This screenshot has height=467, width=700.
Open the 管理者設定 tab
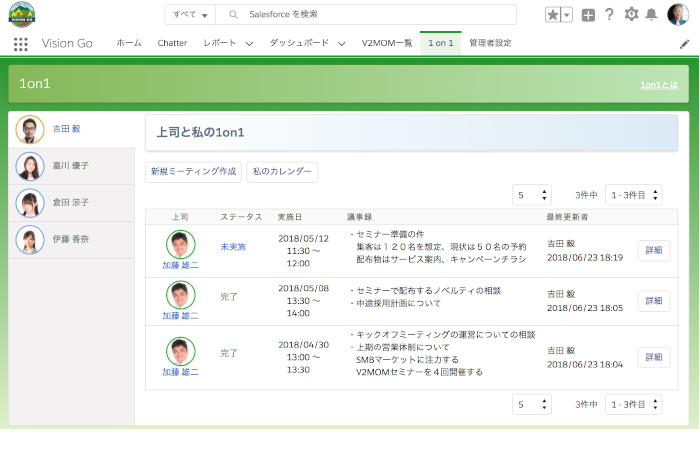click(490, 43)
